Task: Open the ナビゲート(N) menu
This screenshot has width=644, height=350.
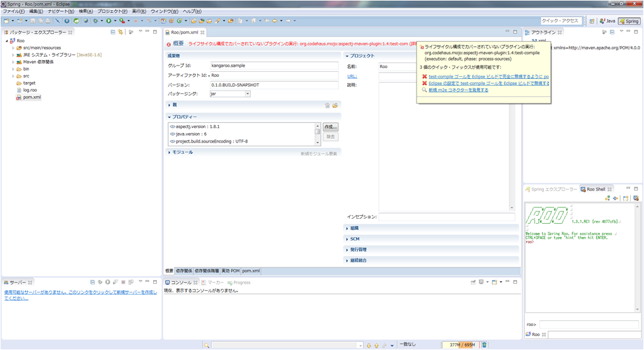Action: 60,11
